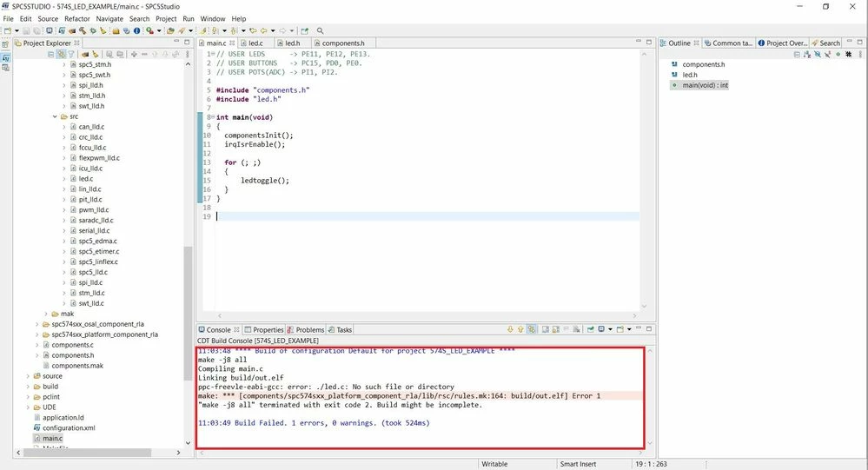Select components.mak file
The height and width of the screenshot is (470, 868).
[77, 366]
